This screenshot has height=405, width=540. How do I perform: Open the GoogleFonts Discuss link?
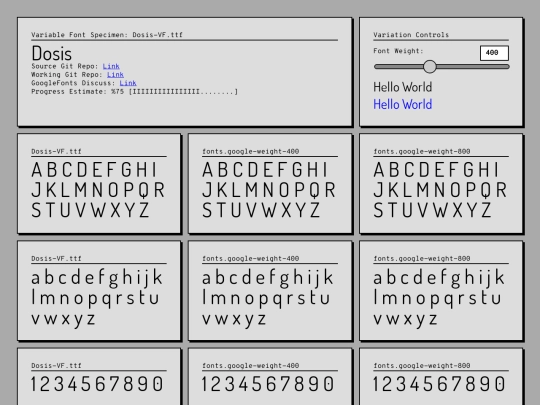click(128, 83)
